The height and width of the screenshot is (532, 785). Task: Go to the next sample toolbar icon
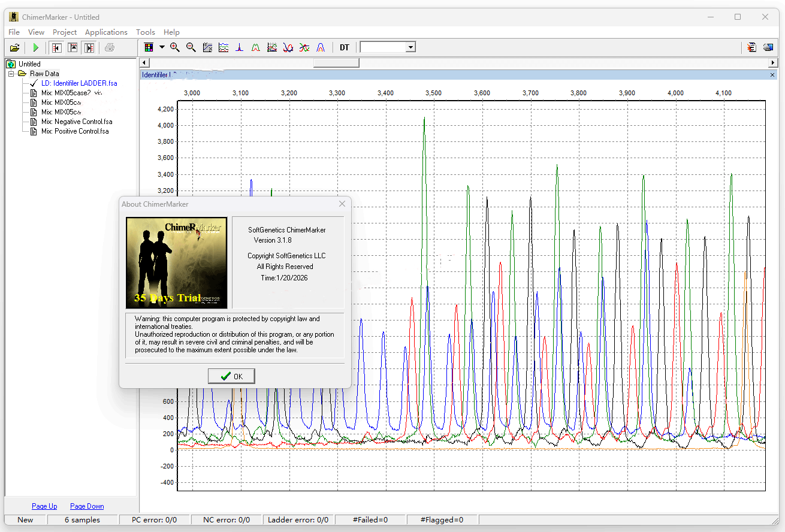tap(89, 47)
